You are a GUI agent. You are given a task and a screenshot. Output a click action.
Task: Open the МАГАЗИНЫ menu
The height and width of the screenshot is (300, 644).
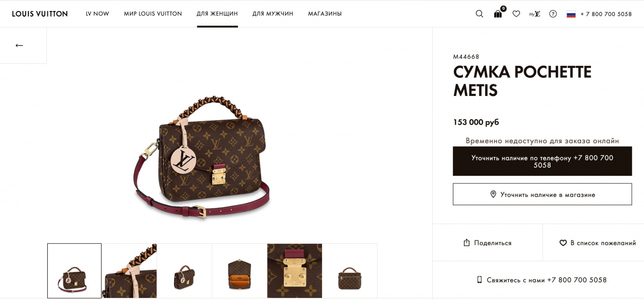[x=325, y=14]
